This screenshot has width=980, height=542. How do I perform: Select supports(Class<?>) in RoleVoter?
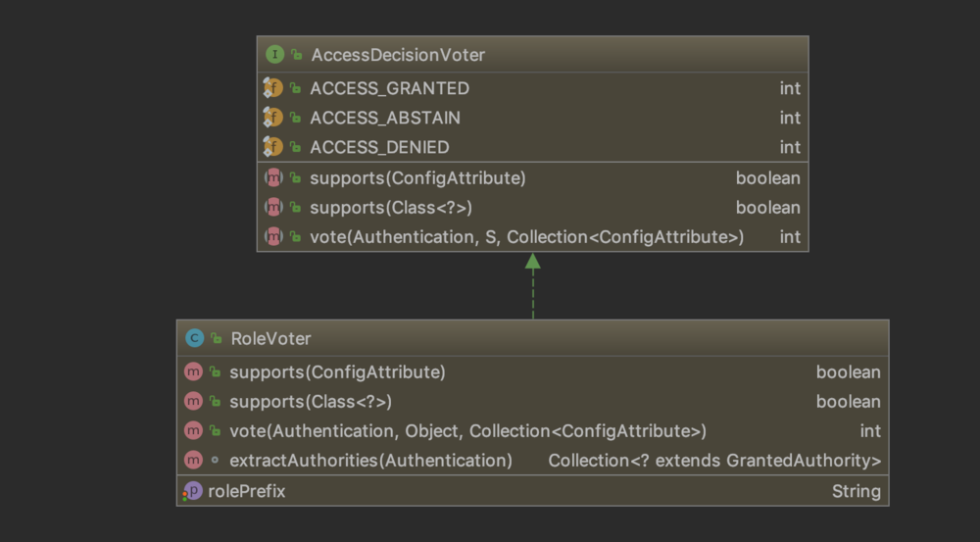(x=311, y=402)
